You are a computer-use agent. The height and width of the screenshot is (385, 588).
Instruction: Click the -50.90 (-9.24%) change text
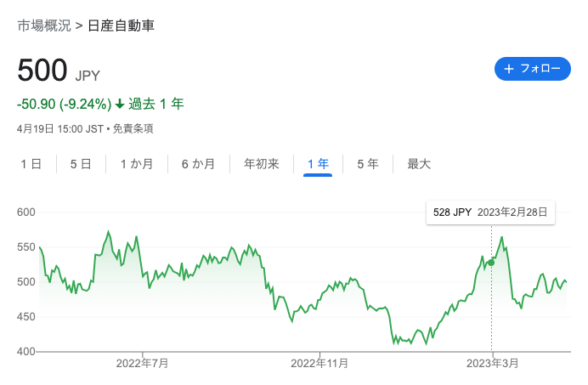click(64, 104)
